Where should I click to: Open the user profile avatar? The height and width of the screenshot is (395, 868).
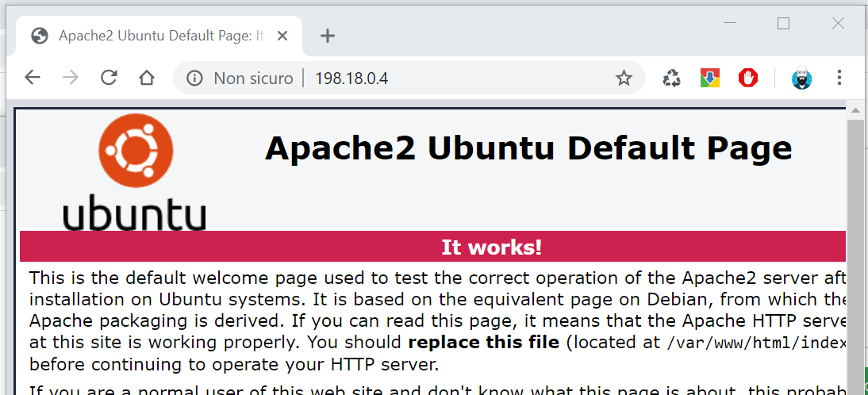(x=801, y=78)
